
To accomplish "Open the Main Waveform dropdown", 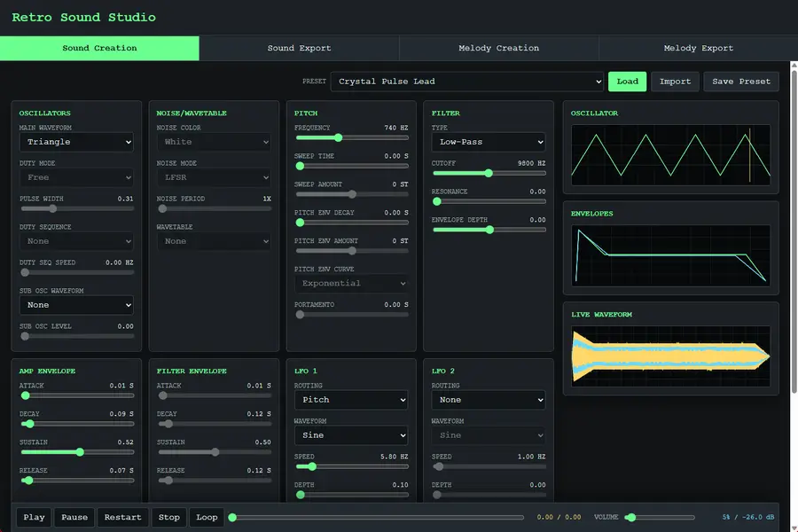I will pos(76,142).
